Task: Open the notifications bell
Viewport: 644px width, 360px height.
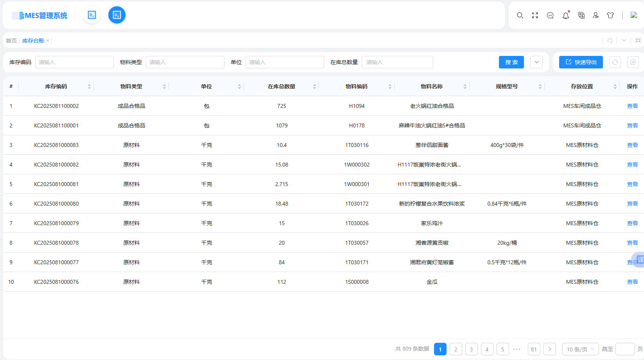Action: [566, 15]
